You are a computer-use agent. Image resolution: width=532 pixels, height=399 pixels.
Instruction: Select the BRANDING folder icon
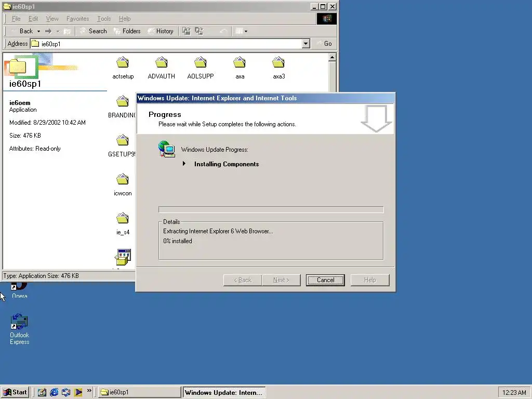pyautogui.click(x=123, y=101)
